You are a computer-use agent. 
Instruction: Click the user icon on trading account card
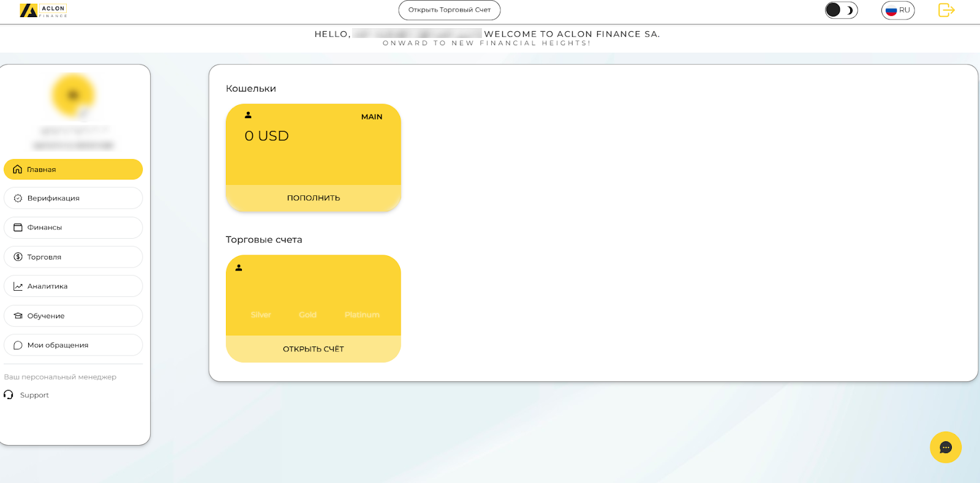(239, 268)
